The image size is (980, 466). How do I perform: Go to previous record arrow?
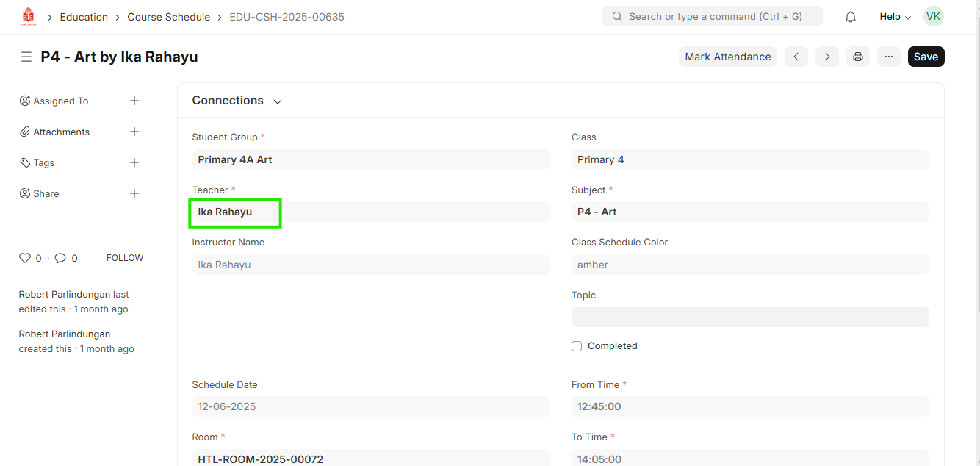pos(796,57)
